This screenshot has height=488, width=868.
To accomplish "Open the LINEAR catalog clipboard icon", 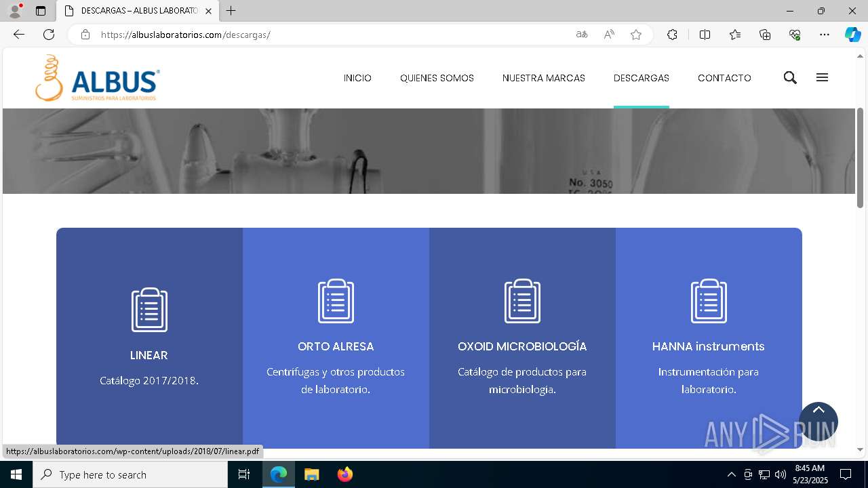I will tap(149, 310).
